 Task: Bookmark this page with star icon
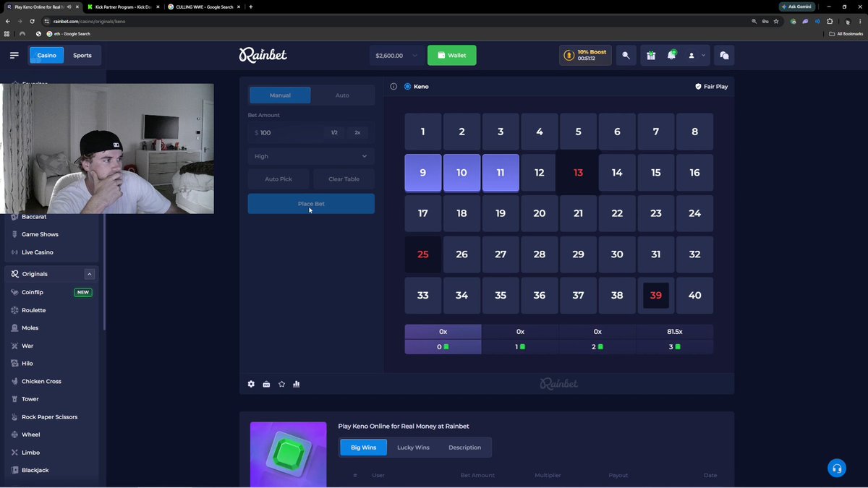pyautogui.click(x=776, y=22)
